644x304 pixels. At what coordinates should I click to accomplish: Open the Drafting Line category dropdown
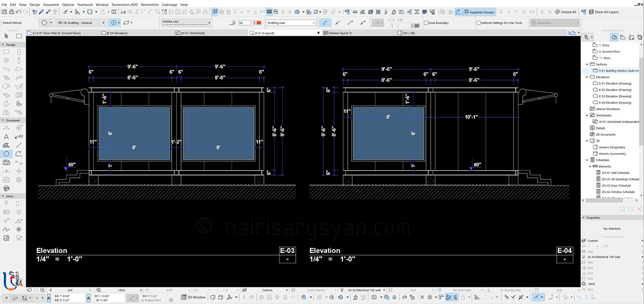tap(291, 23)
